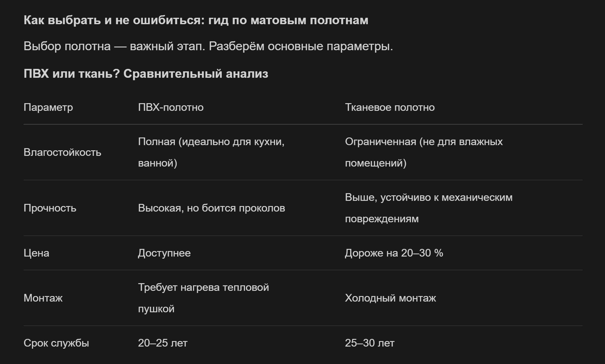605x364 pixels.
Task: Select the "Тканевое полотно" column header
Action: point(390,107)
